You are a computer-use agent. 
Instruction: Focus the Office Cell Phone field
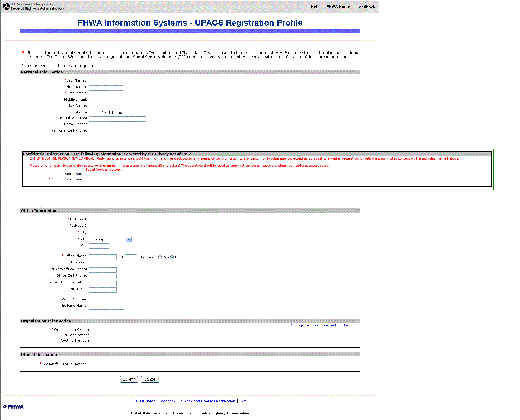click(103, 277)
